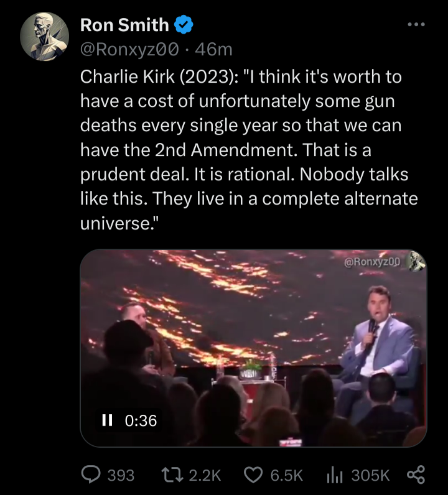448x495 pixels.
Task: Click the Ron Smith display name
Action: (x=124, y=25)
